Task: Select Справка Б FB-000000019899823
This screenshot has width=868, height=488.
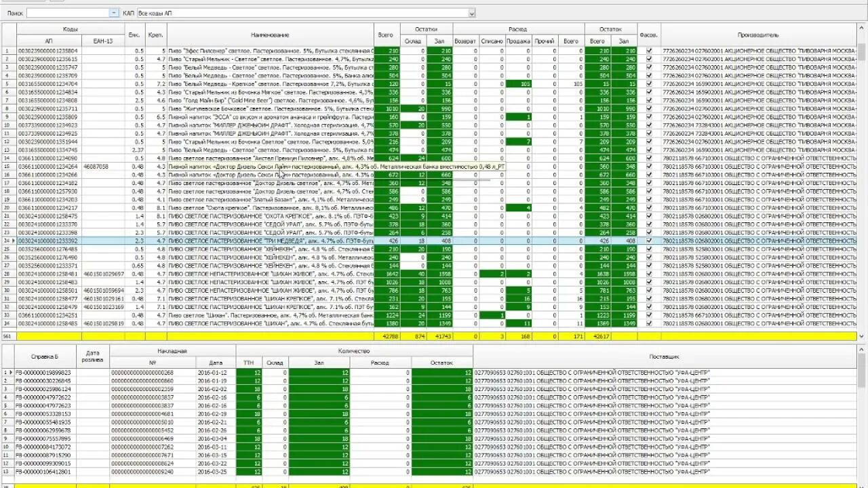Action: 45,373
